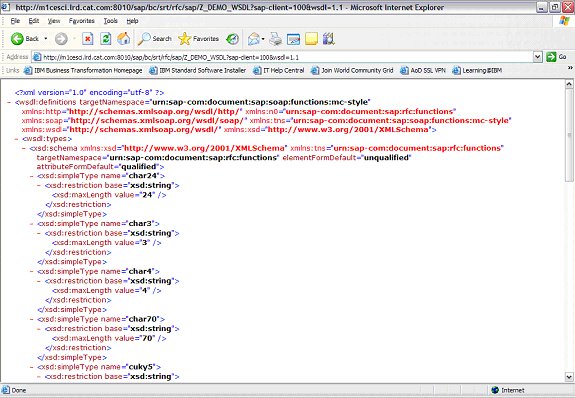Go to the Home page icon
This screenshot has width=575, height=398.
pos(124,39)
